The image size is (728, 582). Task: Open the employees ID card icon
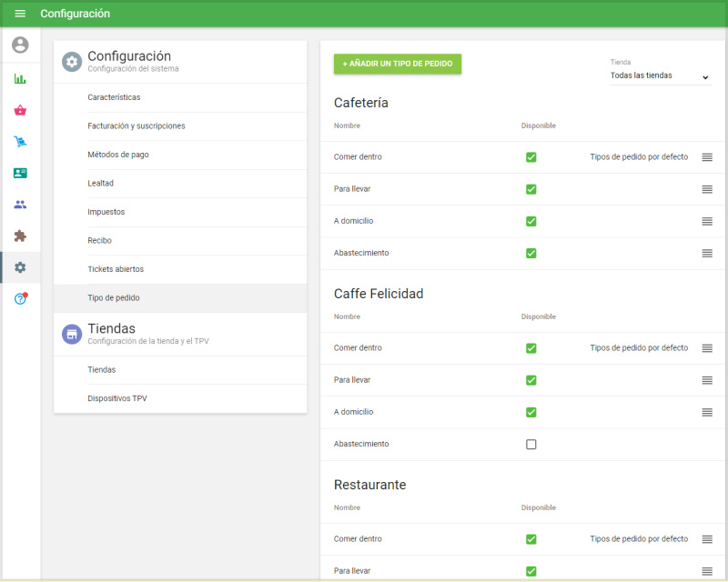[20, 173]
